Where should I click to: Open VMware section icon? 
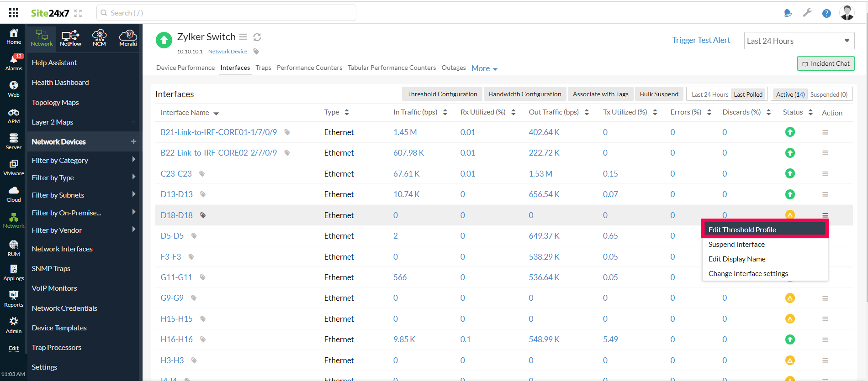(x=14, y=167)
